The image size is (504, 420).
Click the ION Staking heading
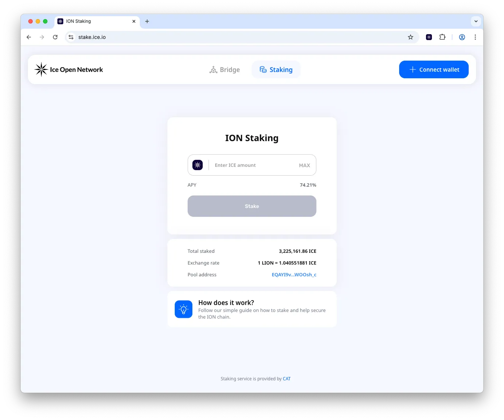252,138
